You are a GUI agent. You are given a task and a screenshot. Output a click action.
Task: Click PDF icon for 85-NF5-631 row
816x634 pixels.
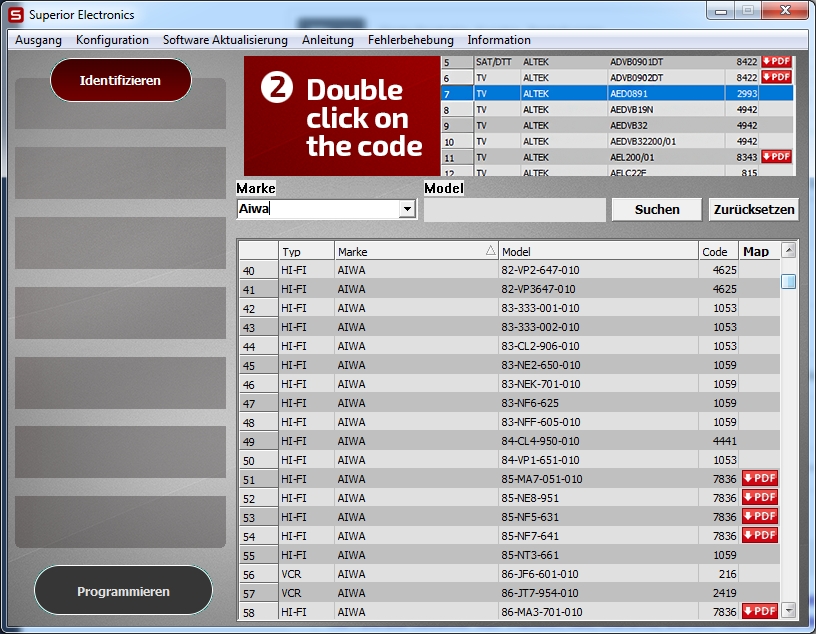[760, 517]
